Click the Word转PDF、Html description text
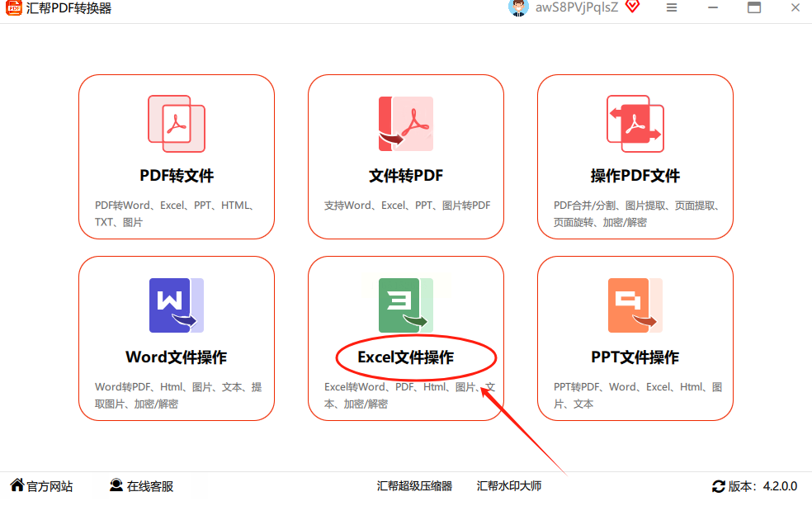 click(178, 395)
